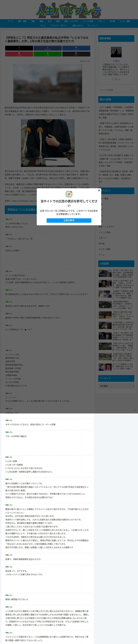Open the スポーツ menu item
The width and height of the screenshot is (138, 644).
pos(101,21)
